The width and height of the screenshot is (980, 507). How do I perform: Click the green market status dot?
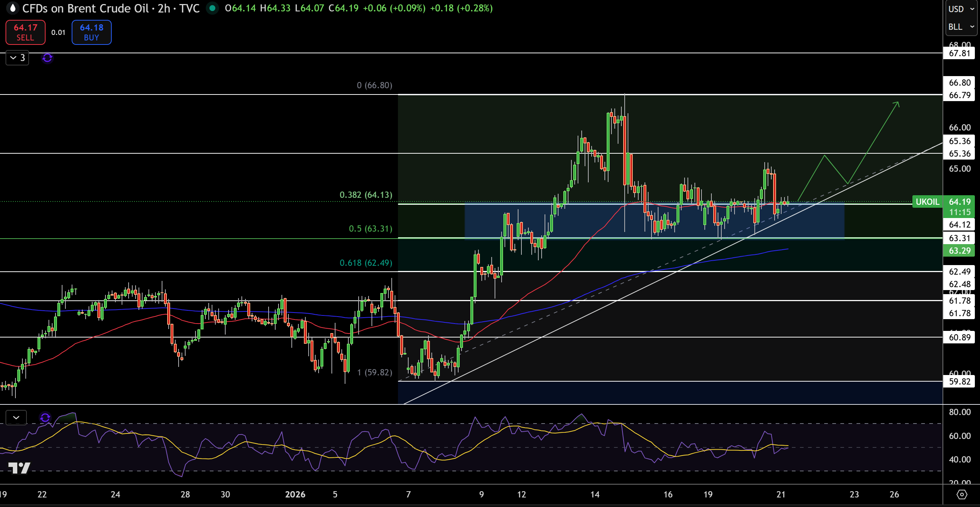click(x=212, y=8)
